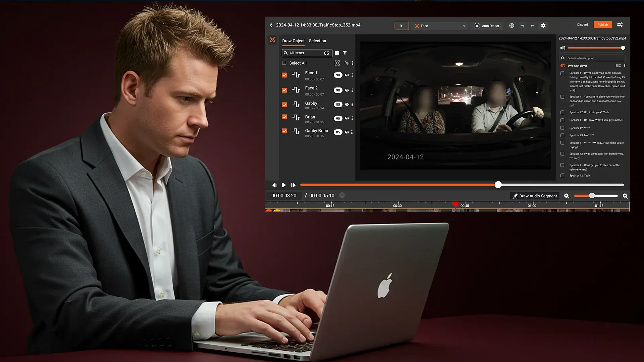
Task: Click the Auto Detect button
Action: [x=487, y=26]
